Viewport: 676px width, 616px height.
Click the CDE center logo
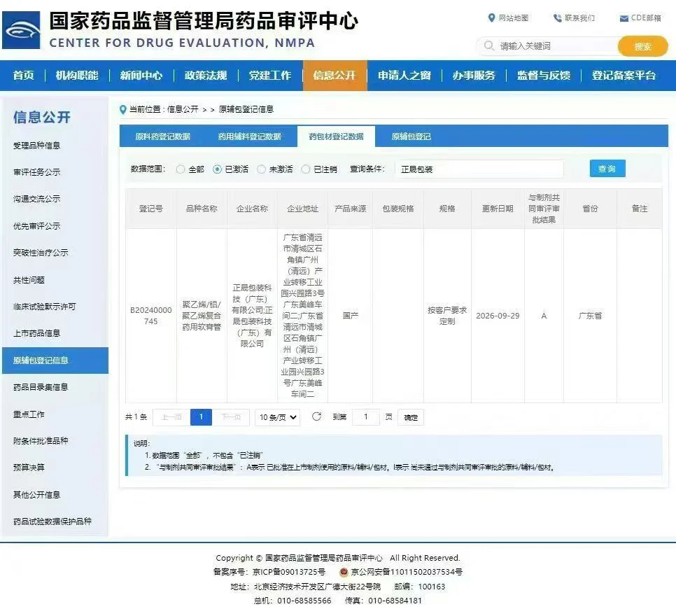pyautogui.click(x=21, y=30)
